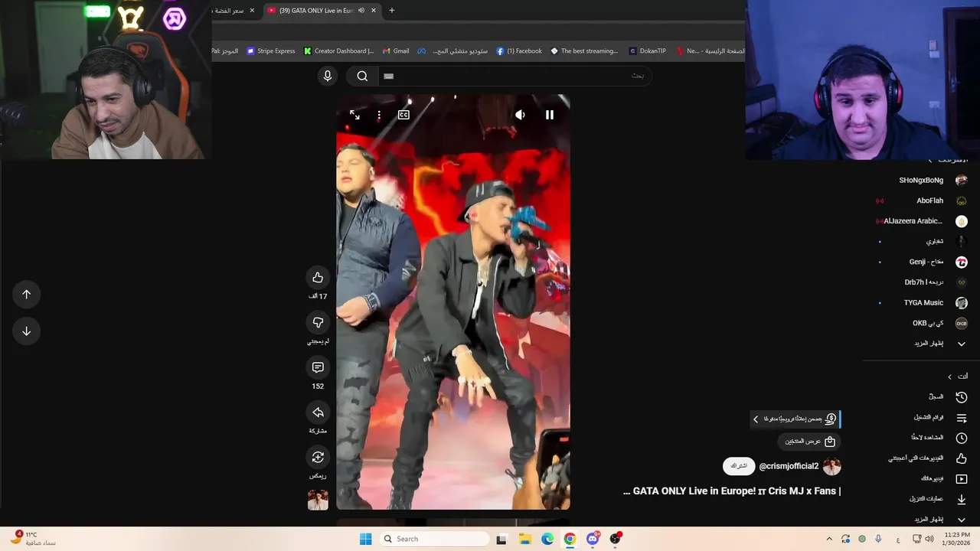Go to the previous short with up arrow

(x=26, y=294)
